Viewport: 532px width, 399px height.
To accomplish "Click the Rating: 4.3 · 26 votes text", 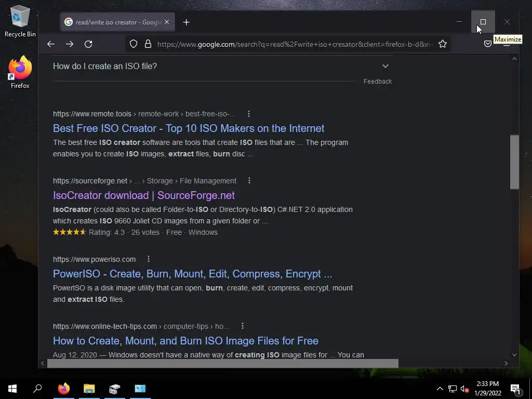I will (124, 232).
